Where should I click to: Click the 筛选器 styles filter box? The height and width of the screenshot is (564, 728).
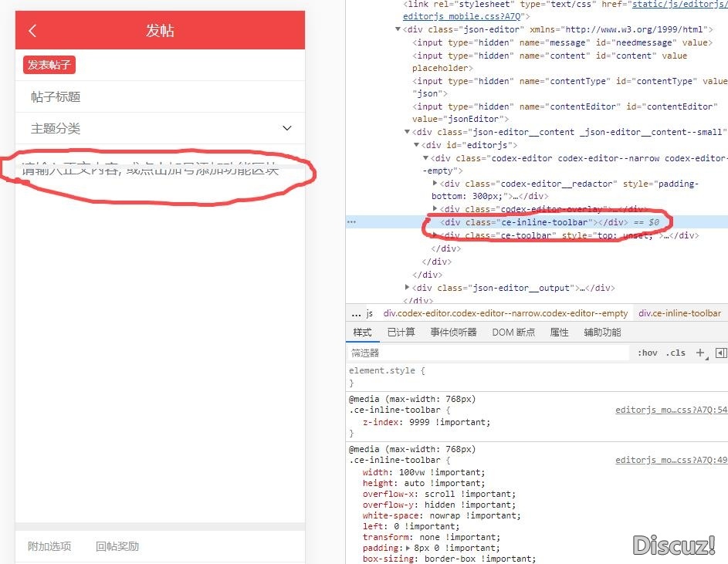click(486, 353)
